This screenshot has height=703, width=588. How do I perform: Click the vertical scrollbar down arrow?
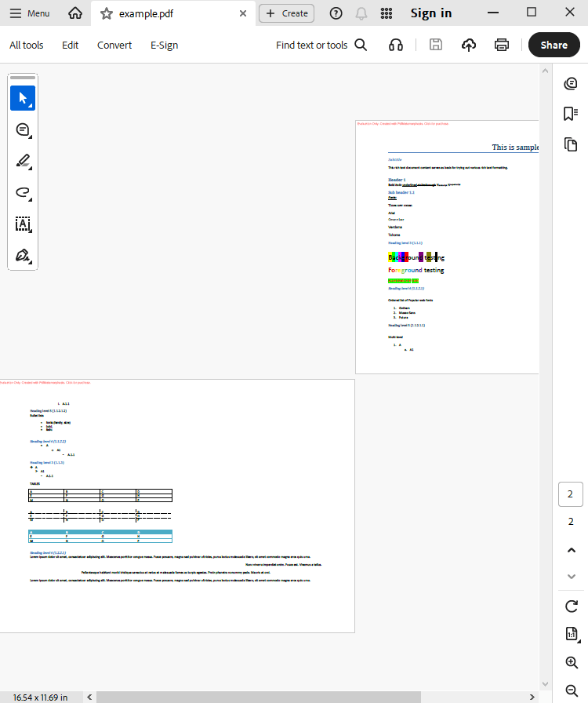[545, 684]
